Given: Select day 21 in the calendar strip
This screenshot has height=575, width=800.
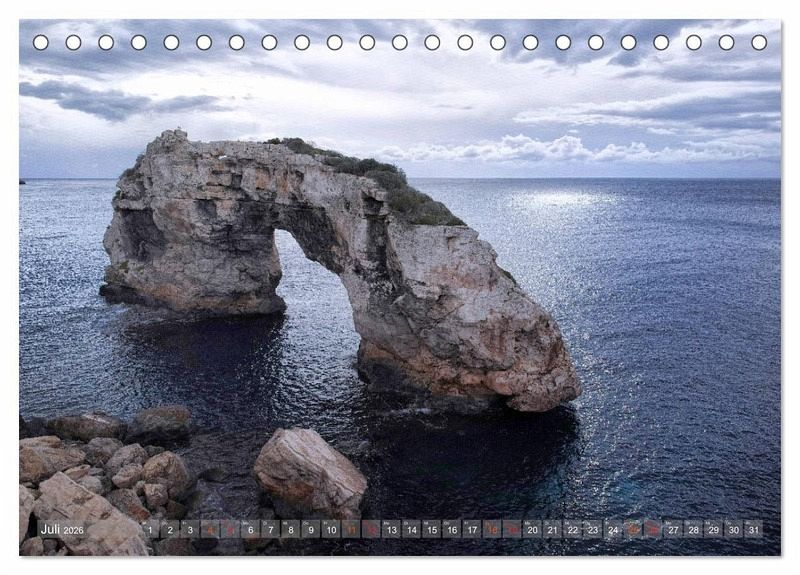Looking at the screenshot, I should (x=553, y=529).
